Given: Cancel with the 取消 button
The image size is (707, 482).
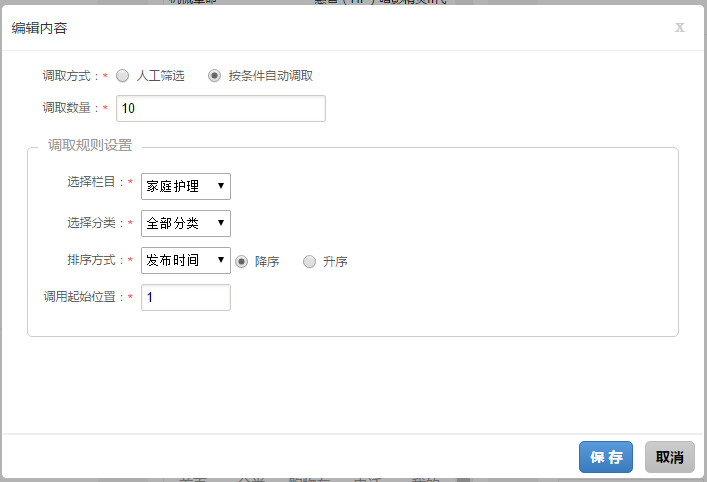Looking at the screenshot, I should pyautogui.click(x=669, y=457).
